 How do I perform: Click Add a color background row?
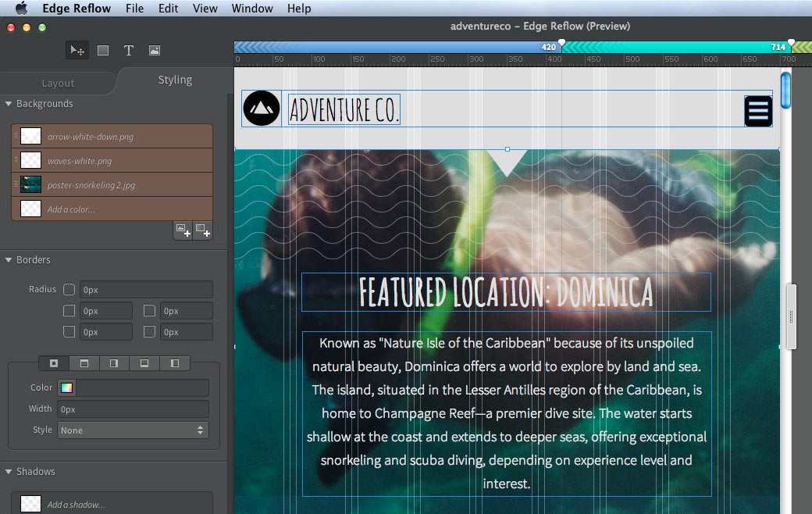112,209
